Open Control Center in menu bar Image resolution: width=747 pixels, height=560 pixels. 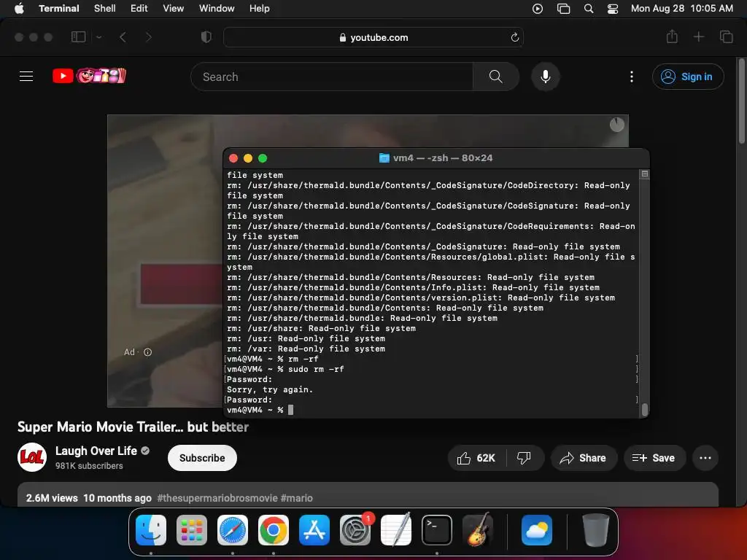[613, 9]
